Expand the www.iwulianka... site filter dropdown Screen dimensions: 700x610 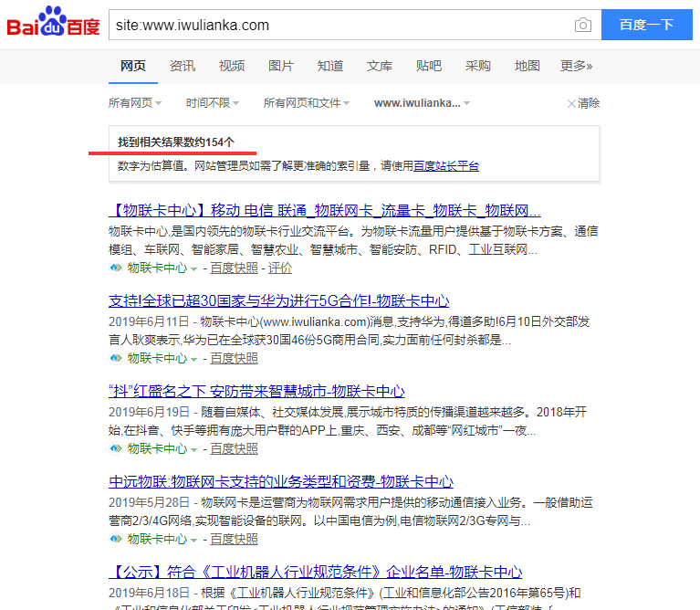422,103
